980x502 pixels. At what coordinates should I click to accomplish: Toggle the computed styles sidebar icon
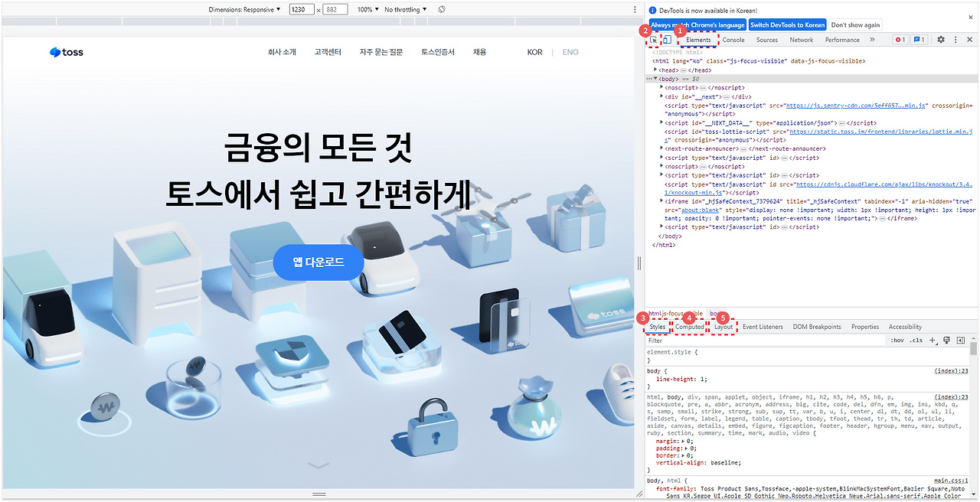(x=961, y=341)
